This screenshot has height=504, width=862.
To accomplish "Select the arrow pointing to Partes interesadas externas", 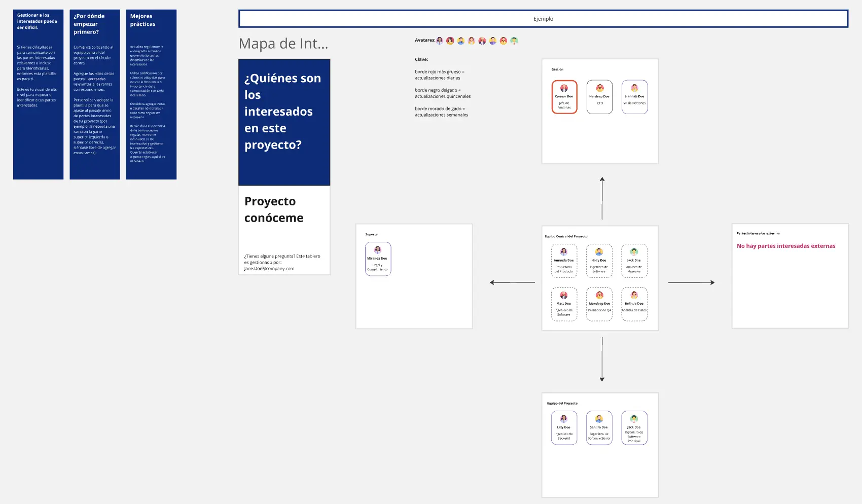I will tap(692, 282).
